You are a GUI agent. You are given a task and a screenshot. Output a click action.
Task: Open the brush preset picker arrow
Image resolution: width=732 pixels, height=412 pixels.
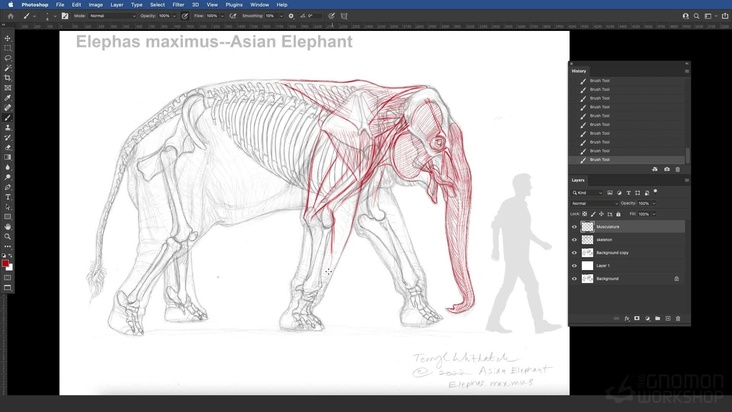coord(55,16)
